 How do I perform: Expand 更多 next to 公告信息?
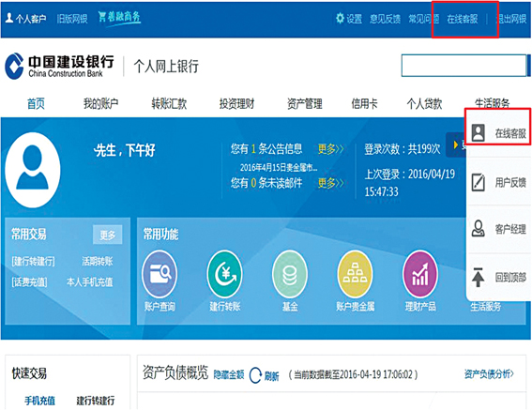330,148
